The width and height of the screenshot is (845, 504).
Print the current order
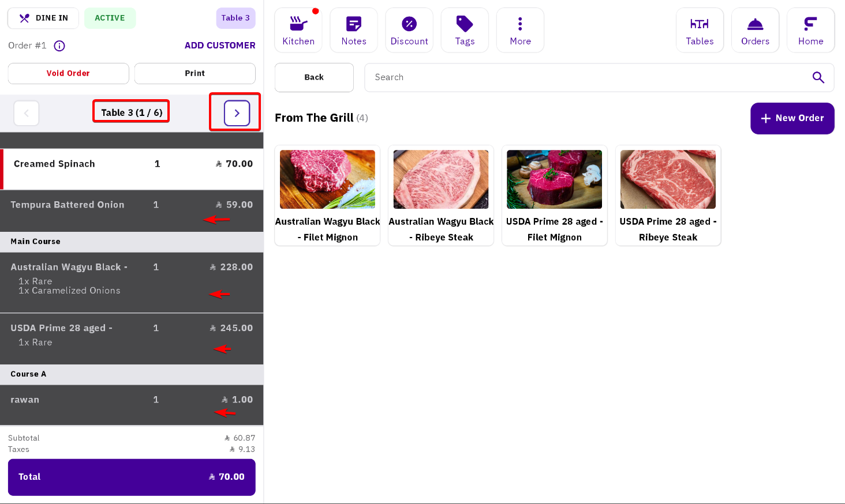point(195,73)
